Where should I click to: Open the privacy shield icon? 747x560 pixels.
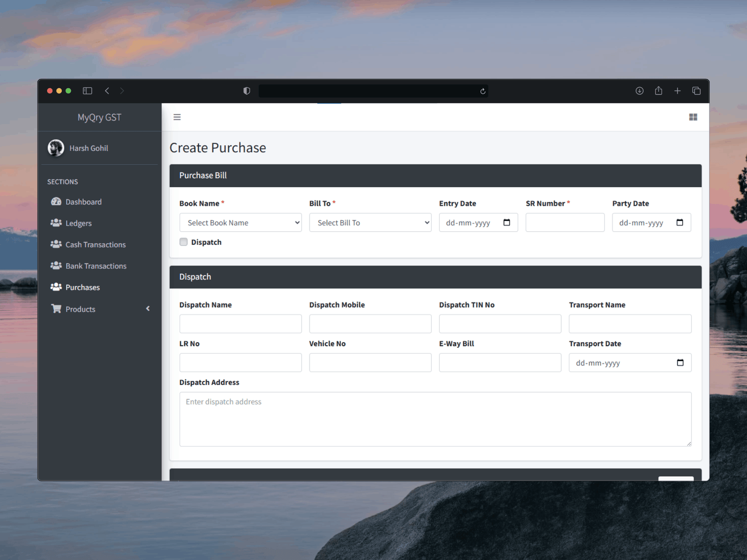pyautogui.click(x=247, y=91)
